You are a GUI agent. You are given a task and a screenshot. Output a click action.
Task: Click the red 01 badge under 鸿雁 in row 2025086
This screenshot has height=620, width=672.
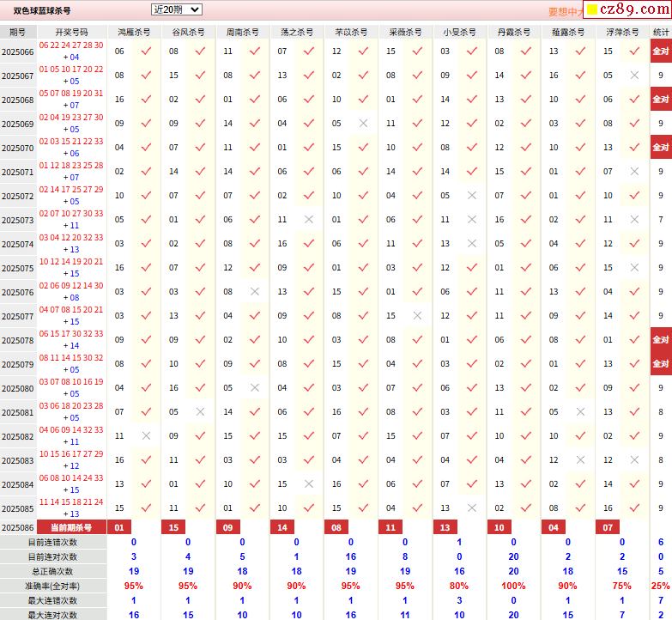point(119,527)
